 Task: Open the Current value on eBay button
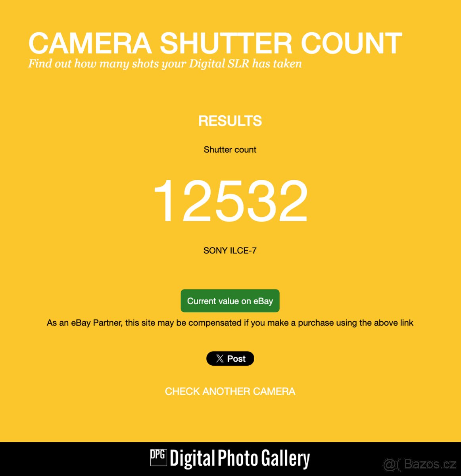pos(230,301)
